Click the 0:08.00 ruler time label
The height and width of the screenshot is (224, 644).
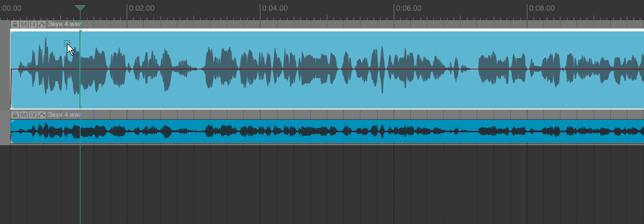[542, 8]
